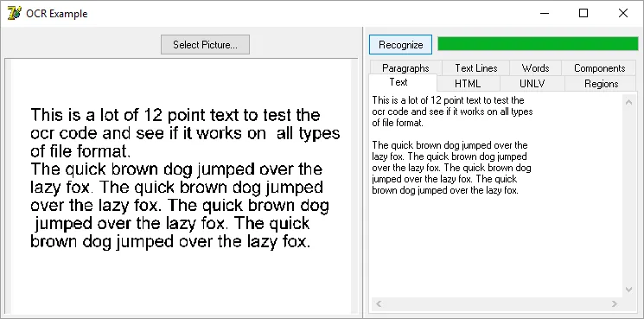The image size is (644, 319).
Task: Select the Components tab
Action: click(x=599, y=67)
